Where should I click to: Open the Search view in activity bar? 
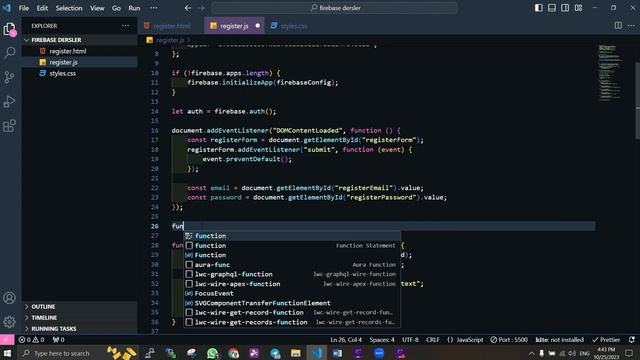9,53
